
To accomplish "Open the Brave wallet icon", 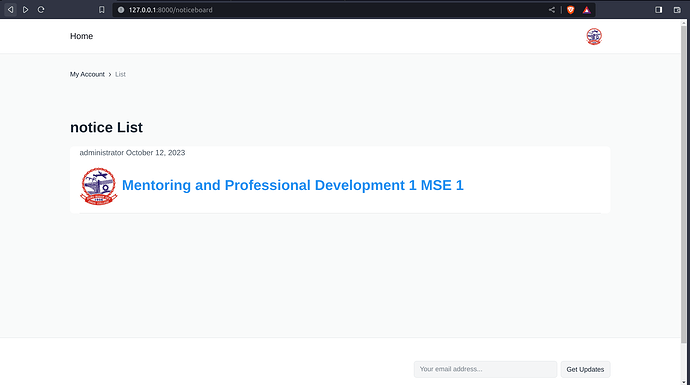I will coord(677,10).
